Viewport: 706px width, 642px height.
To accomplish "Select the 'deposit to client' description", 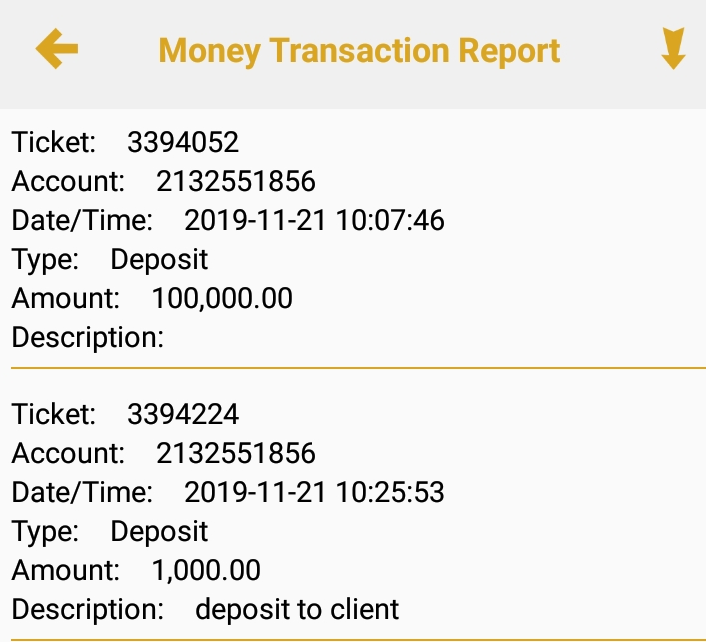I will tap(297, 609).
